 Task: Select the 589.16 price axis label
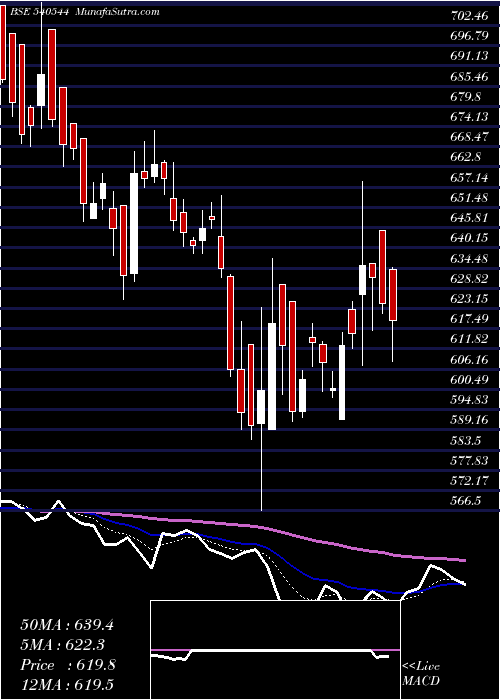pos(469,420)
